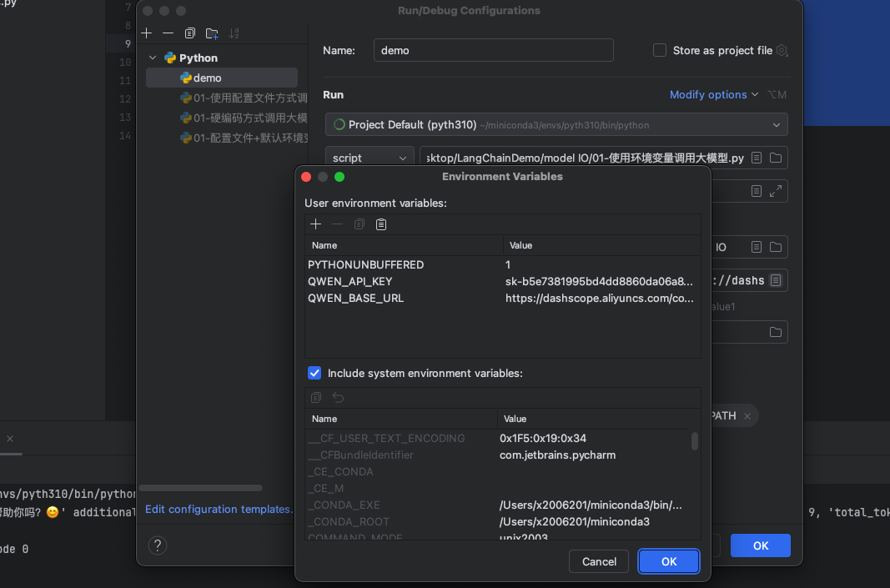Close the bottom run tool tab
This screenshot has width=890, height=588.
click(x=10, y=438)
